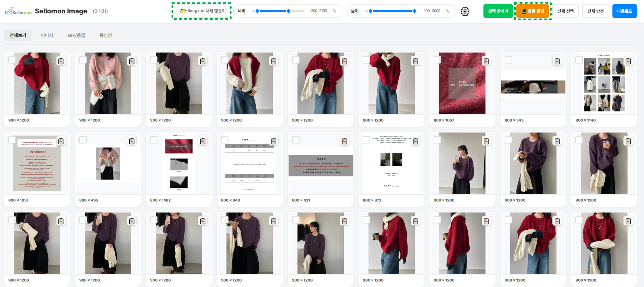The width and height of the screenshot is (644, 287).
Task: Select checkbox on 800 × 1031 card
Action: tap(12, 140)
